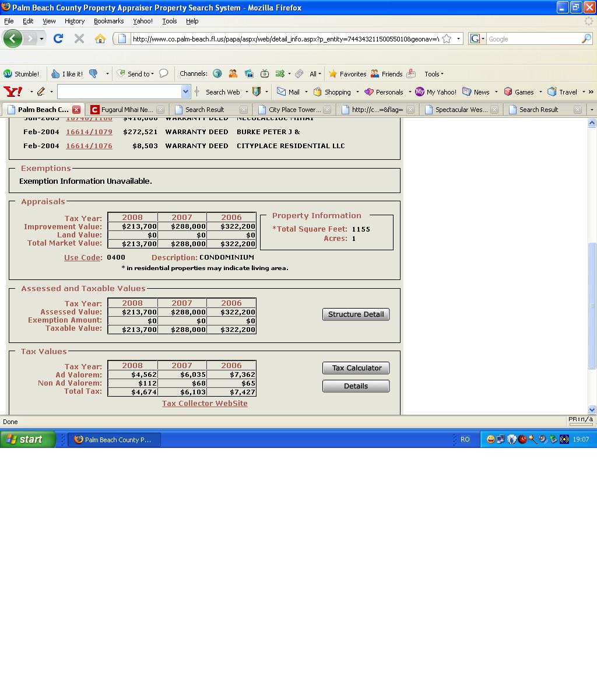Follow the Tax Collector WebSite link

(205, 404)
